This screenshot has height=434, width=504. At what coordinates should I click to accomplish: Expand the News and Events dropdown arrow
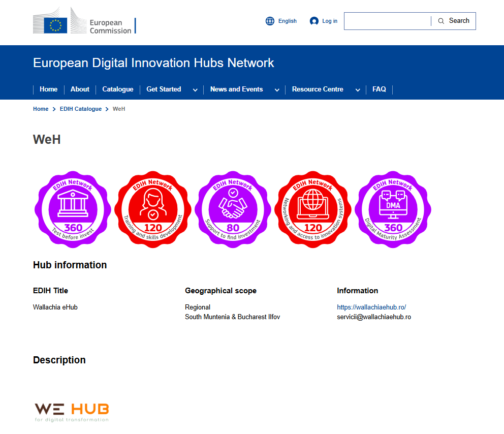coord(277,90)
